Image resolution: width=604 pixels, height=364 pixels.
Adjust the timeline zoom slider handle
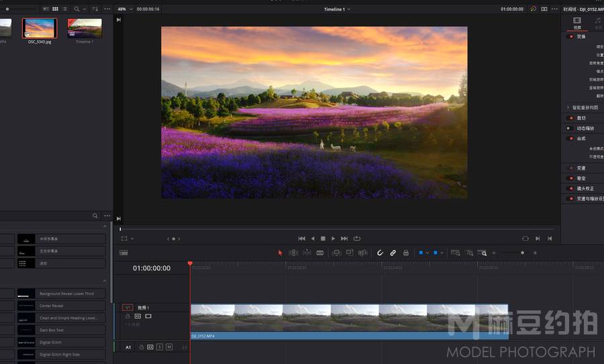point(522,253)
